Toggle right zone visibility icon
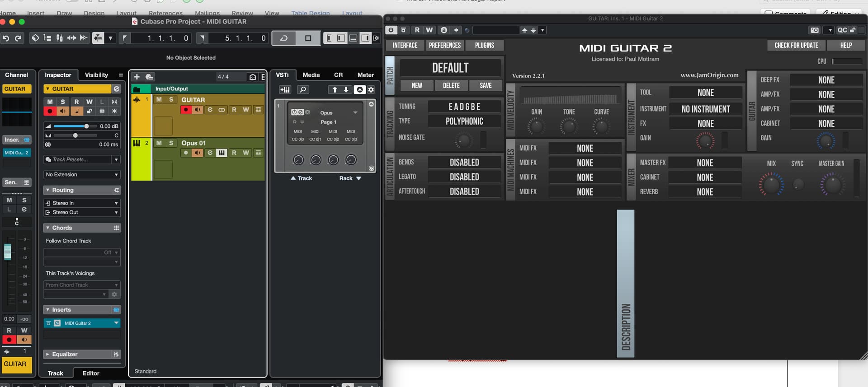Screen dimensions: 868x387 click(x=365, y=38)
